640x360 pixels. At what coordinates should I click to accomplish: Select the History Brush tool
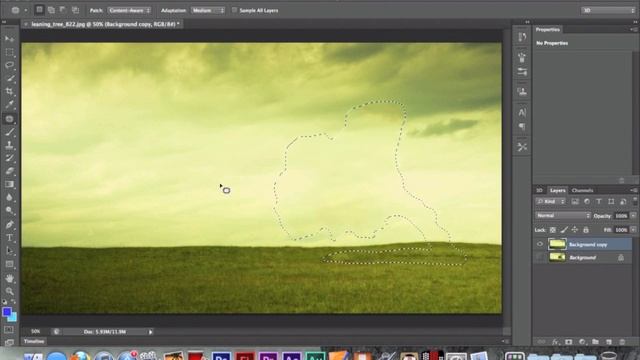tap(9, 158)
